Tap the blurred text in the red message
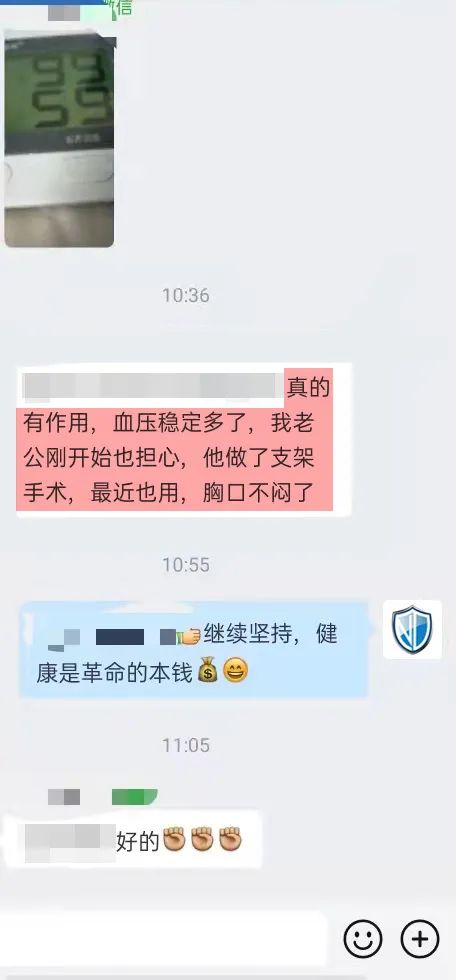This screenshot has width=456, height=980. [152, 386]
